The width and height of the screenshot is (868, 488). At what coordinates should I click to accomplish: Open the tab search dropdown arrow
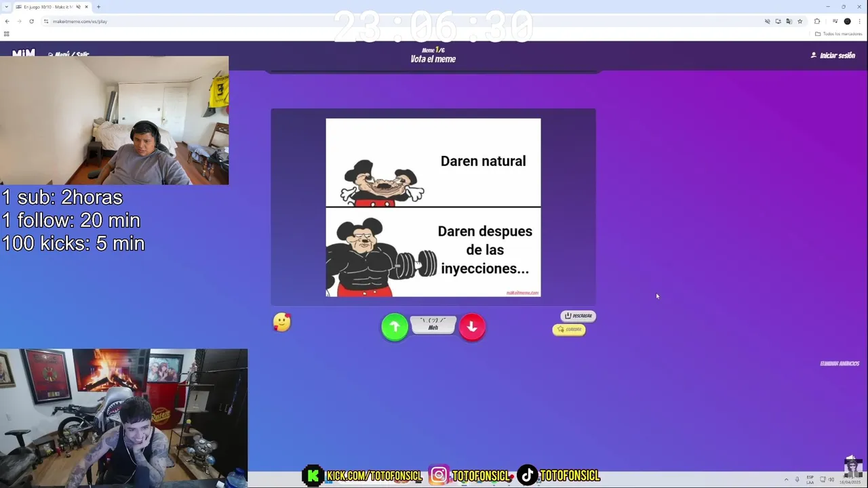coord(6,7)
